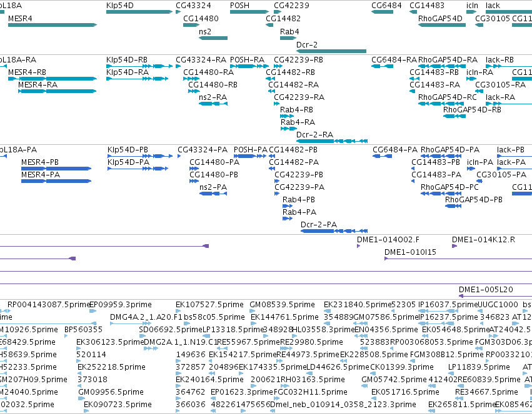Select the RE34667.5prime EST label

486,392
